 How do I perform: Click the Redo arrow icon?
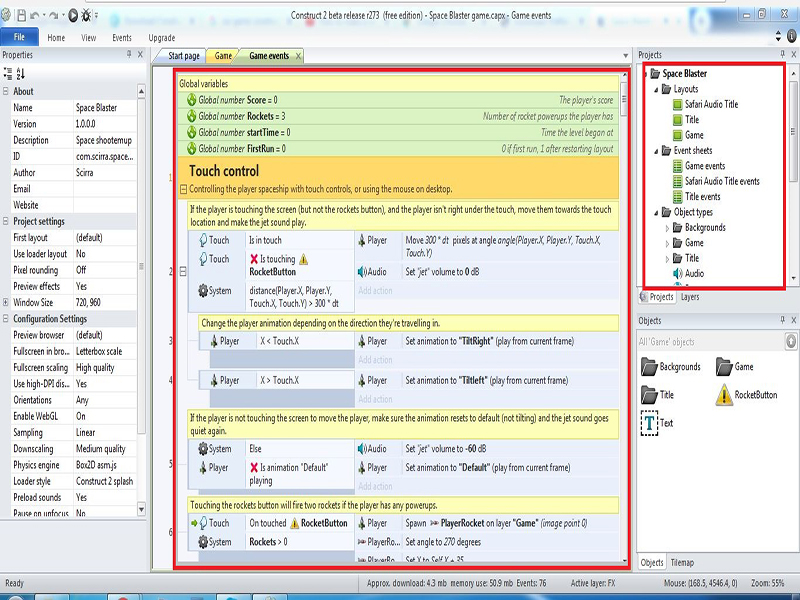[53, 16]
